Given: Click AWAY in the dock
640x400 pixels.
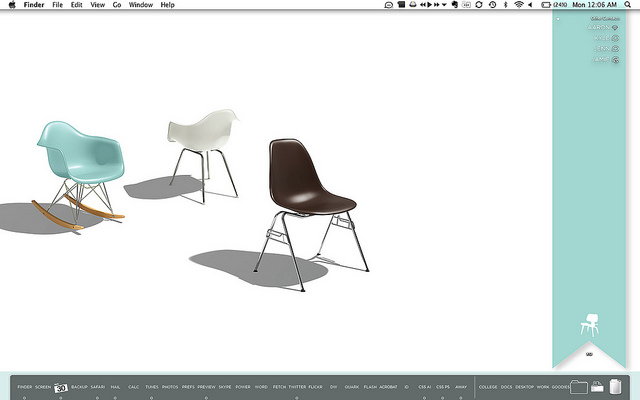Looking at the screenshot, I should (x=461, y=387).
